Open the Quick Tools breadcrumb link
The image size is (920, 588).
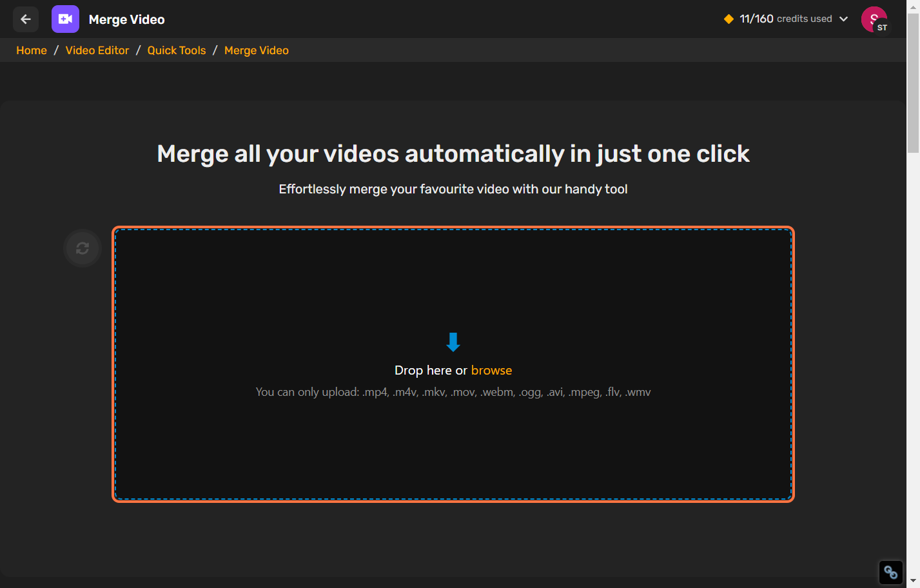tap(176, 50)
